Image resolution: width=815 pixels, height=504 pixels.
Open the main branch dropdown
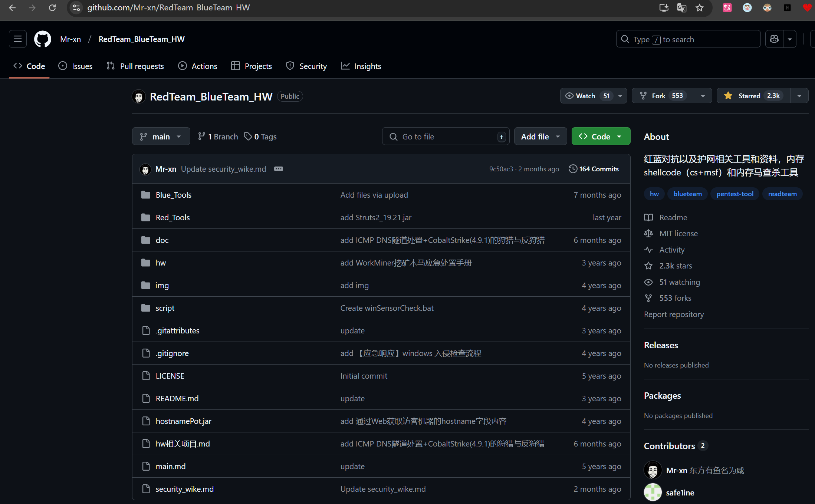click(161, 136)
